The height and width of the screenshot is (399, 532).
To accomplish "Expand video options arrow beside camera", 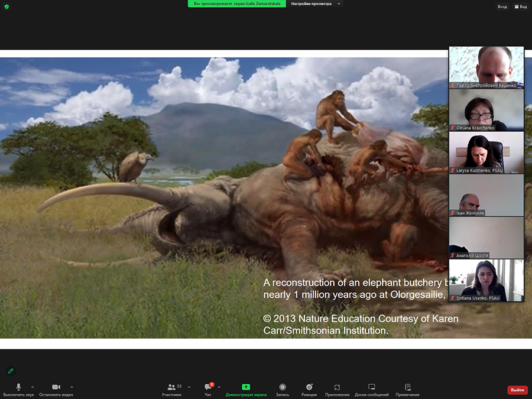I will (72, 387).
